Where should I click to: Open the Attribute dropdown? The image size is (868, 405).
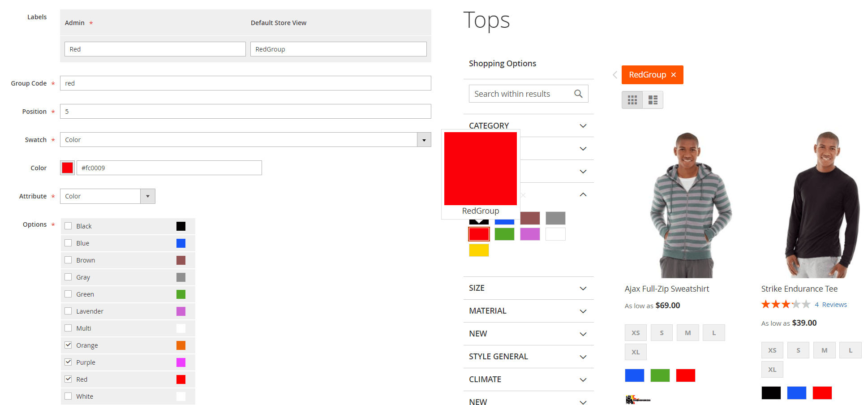tap(148, 196)
